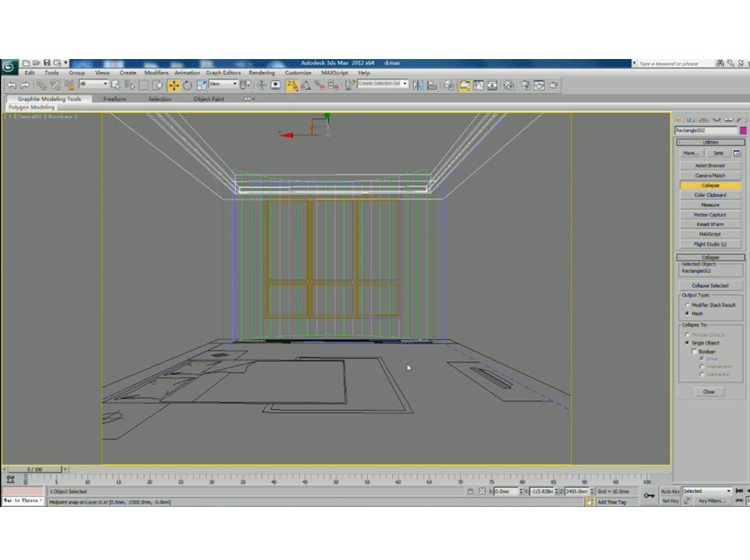750x560 pixels.
Task: Open the Selected key filter dropdown
Action: coord(707,491)
